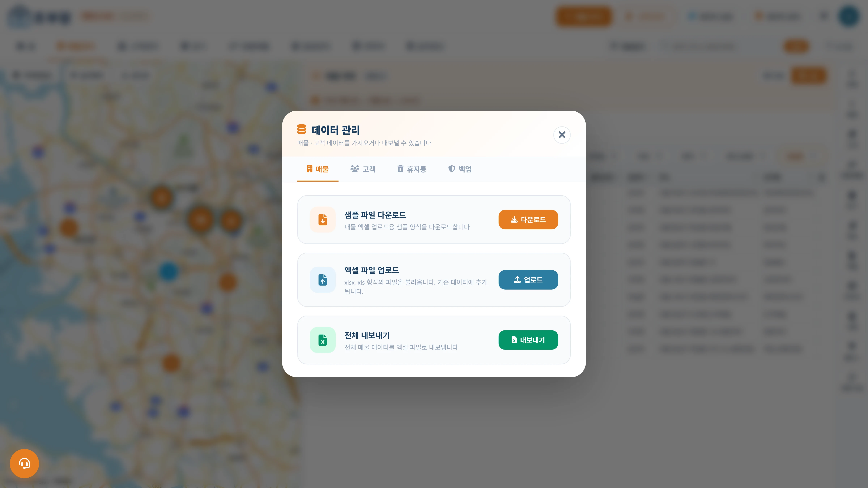Click the blue 업로드 button

point(528,280)
